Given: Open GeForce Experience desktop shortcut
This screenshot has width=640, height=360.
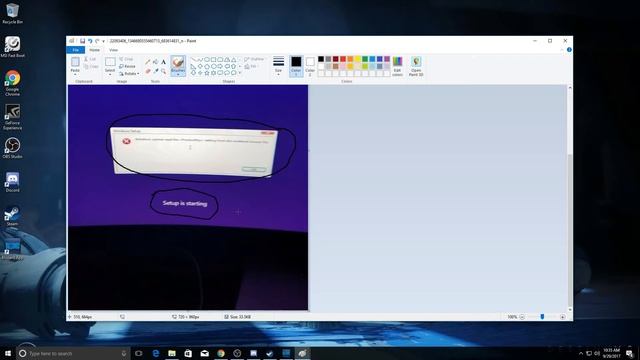Looking at the screenshot, I should coord(12,117).
